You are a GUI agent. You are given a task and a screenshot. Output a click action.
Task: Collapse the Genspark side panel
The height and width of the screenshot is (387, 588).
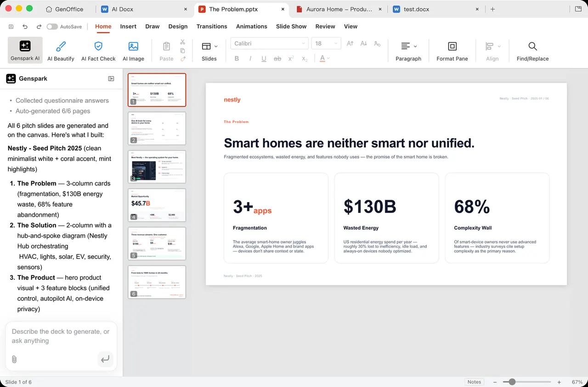(x=111, y=79)
